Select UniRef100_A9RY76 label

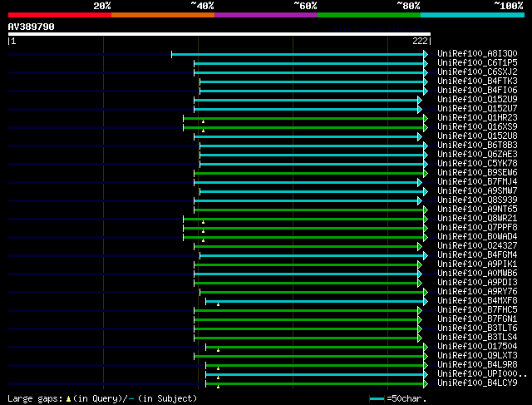coord(477,292)
